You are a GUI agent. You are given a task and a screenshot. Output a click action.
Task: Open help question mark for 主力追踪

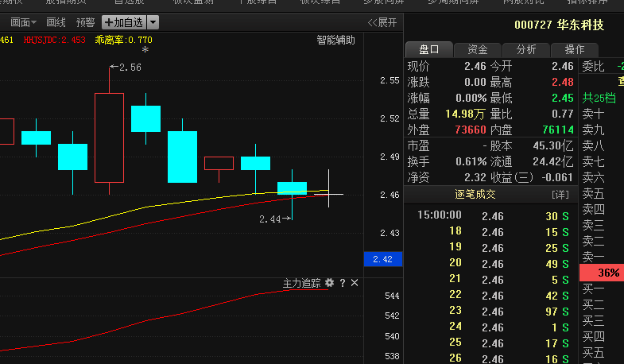click(x=343, y=283)
